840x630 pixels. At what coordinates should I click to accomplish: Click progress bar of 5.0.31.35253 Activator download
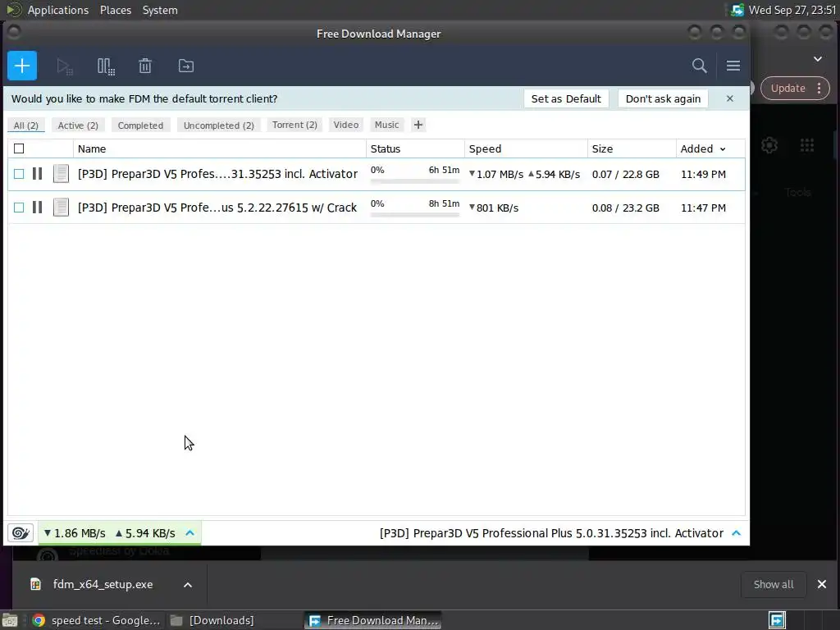click(414, 181)
